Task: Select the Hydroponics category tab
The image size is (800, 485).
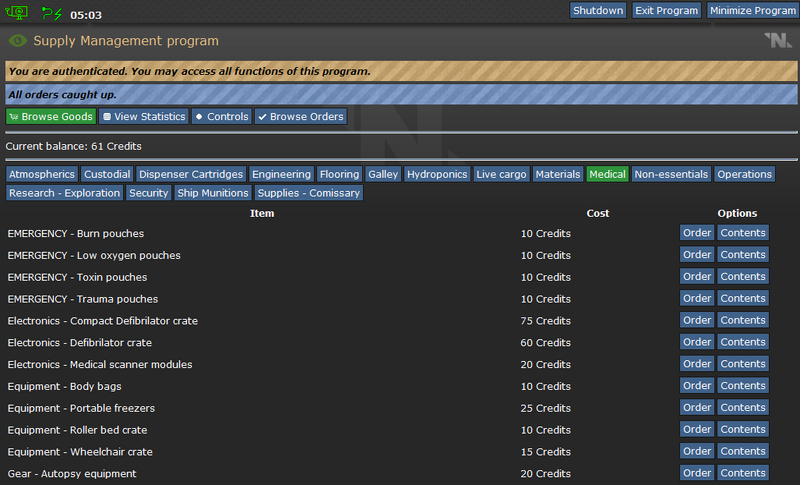Action: pyautogui.click(x=437, y=174)
